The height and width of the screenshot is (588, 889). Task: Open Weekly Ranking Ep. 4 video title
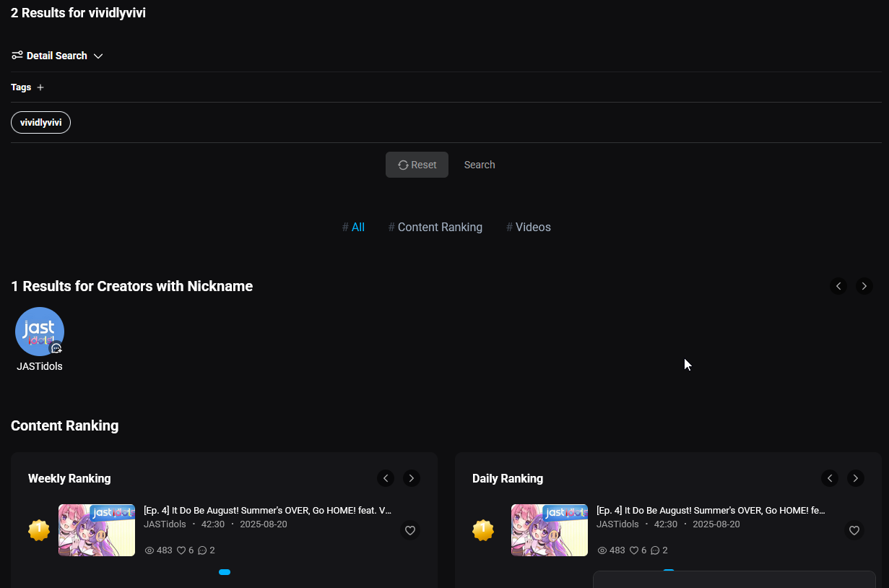268,510
